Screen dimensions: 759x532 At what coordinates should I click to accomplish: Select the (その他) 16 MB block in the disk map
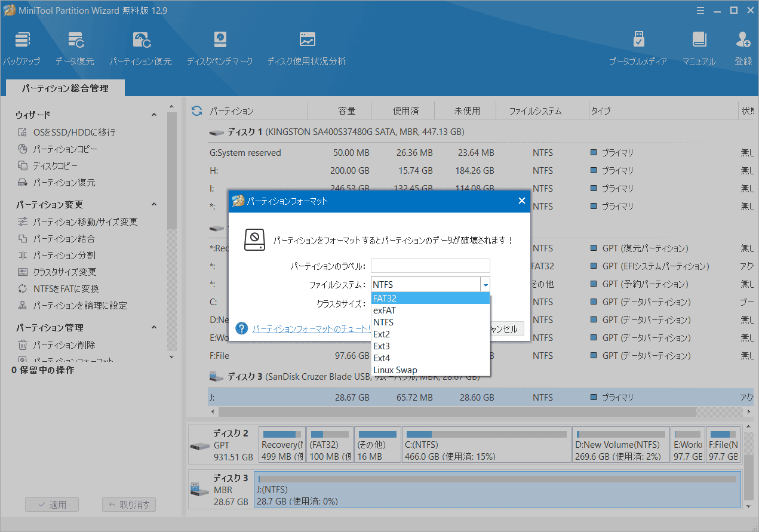click(377, 445)
